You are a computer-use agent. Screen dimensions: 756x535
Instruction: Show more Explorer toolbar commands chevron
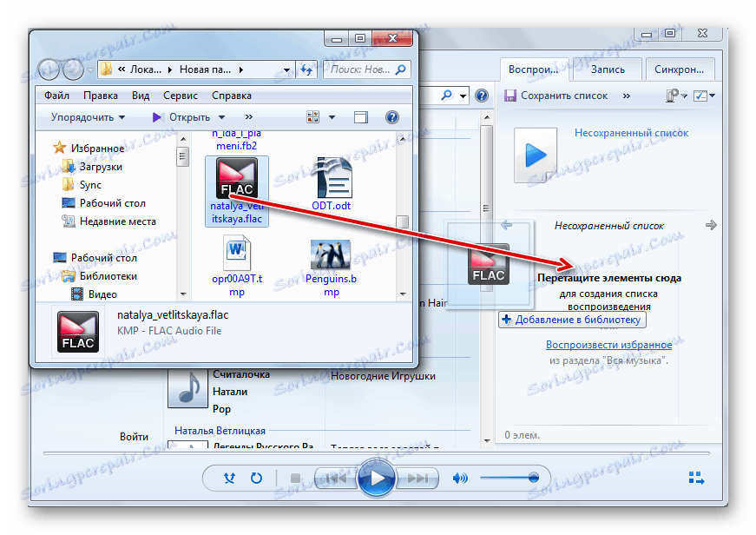[249, 116]
